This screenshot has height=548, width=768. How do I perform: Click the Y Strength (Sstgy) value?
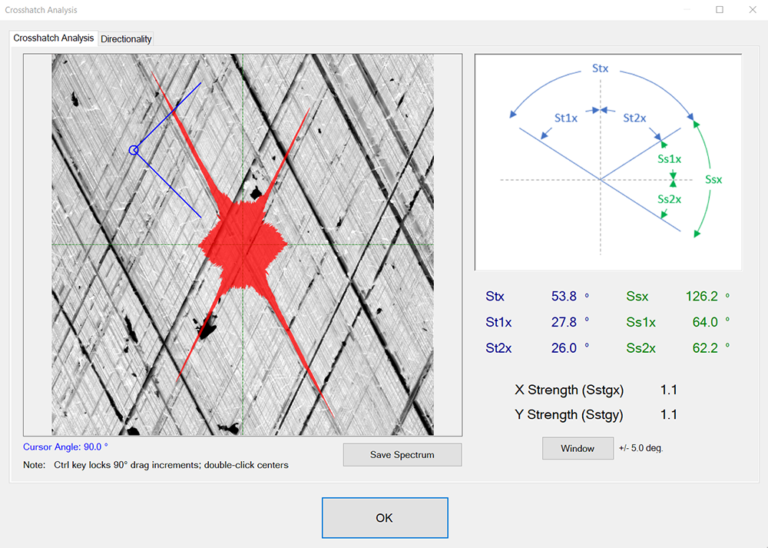[669, 415]
